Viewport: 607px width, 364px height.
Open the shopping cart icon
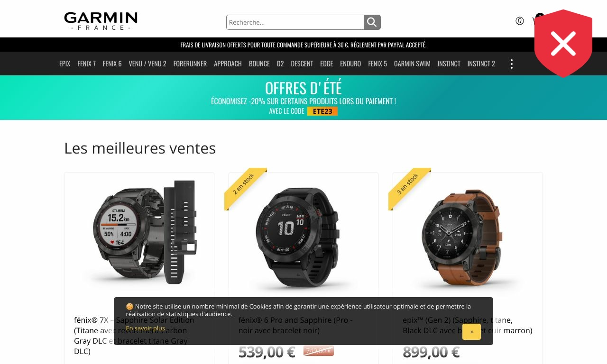pyautogui.click(x=535, y=21)
